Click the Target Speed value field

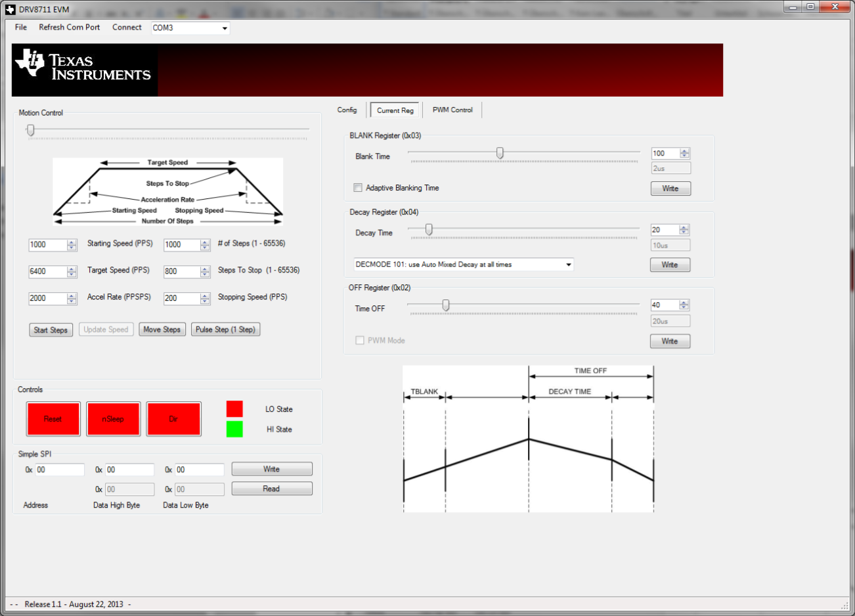(x=48, y=271)
